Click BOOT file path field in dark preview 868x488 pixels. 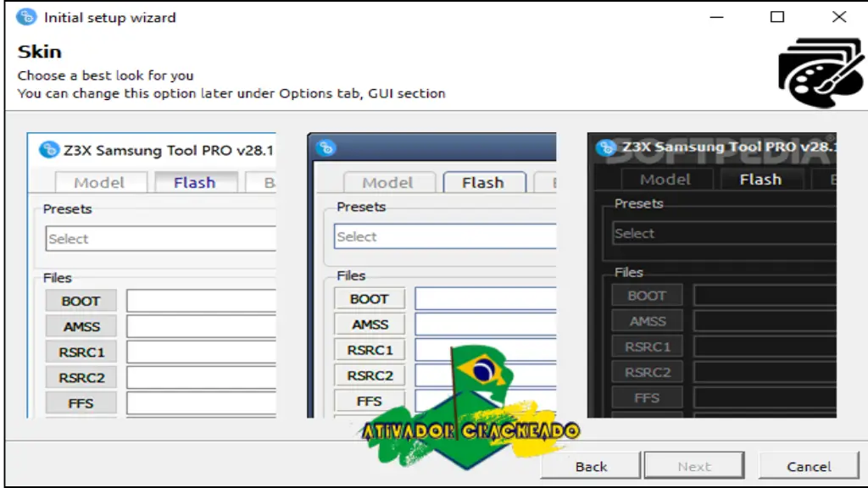[x=765, y=296]
